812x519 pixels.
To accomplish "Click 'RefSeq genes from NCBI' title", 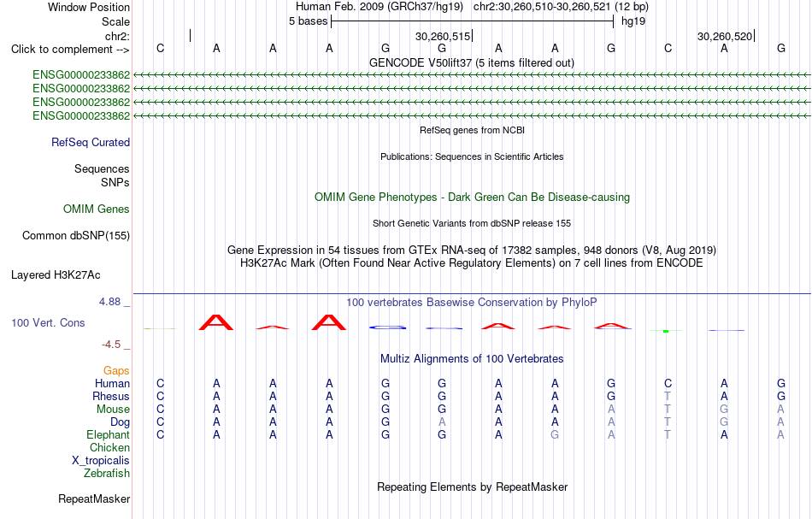I will click(x=472, y=130).
